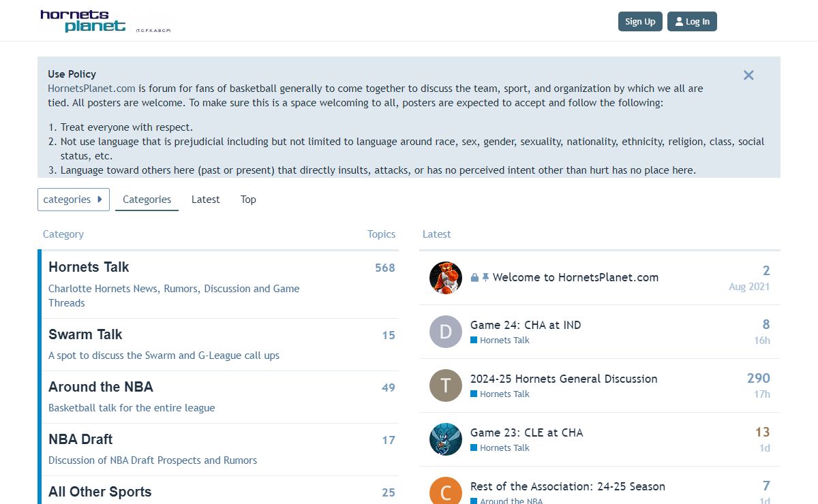Image resolution: width=818 pixels, height=504 pixels.
Task: Open 2024-25 Hornets General Discussion topic
Action: point(564,379)
